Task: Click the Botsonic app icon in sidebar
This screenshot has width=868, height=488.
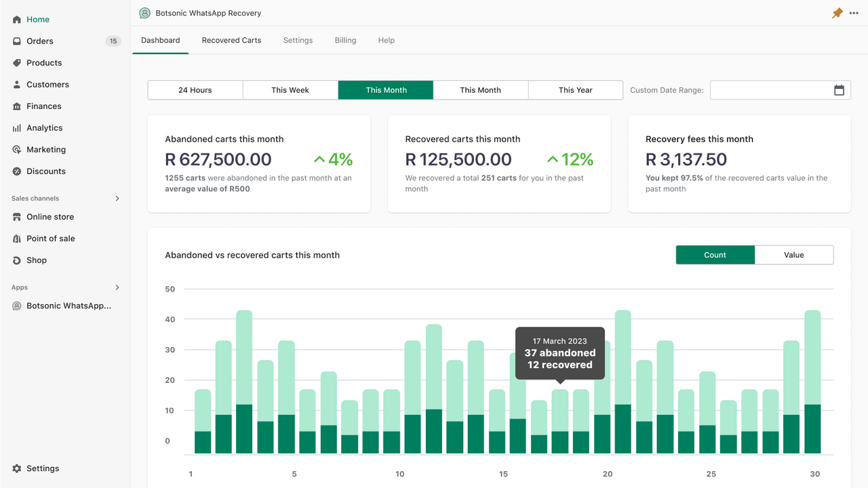Action: tap(17, 306)
